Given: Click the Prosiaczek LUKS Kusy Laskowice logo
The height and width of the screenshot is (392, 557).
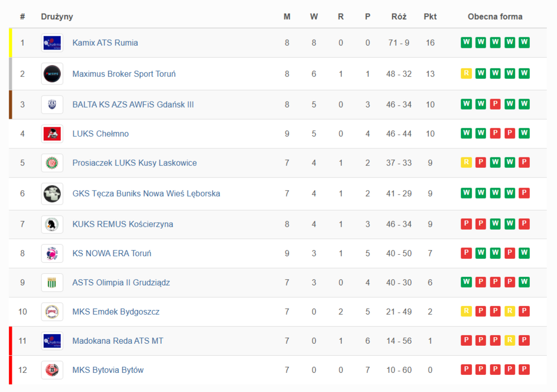Looking at the screenshot, I should [x=52, y=163].
